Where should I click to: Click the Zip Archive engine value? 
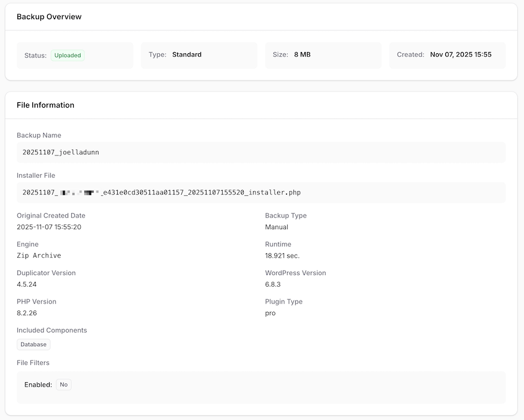pyautogui.click(x=39, y=255)
